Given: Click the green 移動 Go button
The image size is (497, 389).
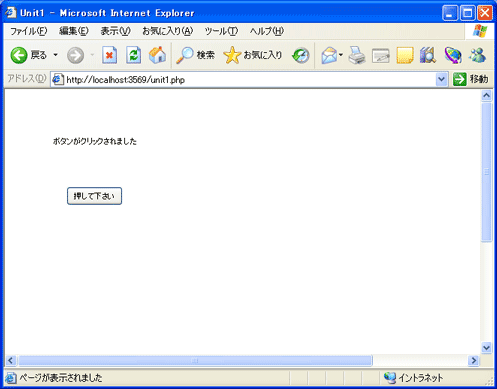Looking at the screenshot, I should [471, 79].
